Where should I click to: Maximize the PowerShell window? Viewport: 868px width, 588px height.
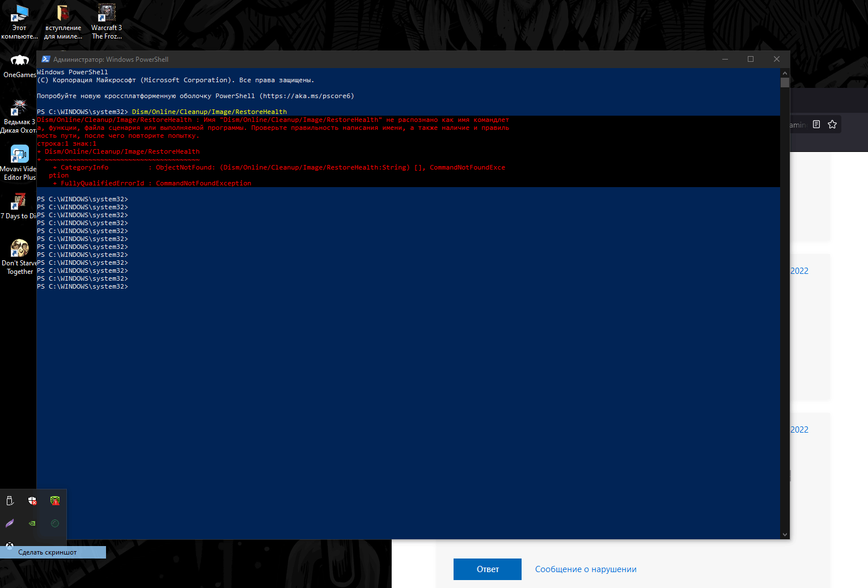751,59
